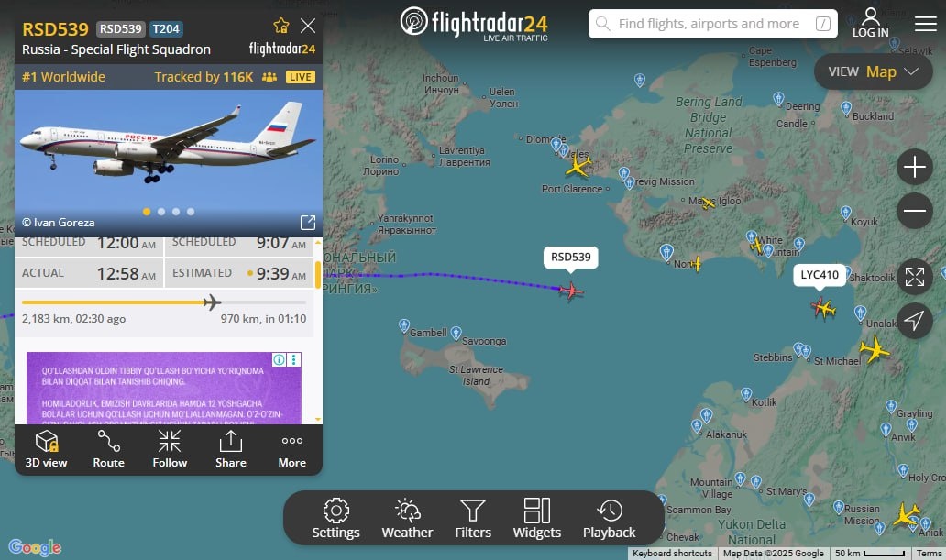Open the More options menu

[292, 449]
